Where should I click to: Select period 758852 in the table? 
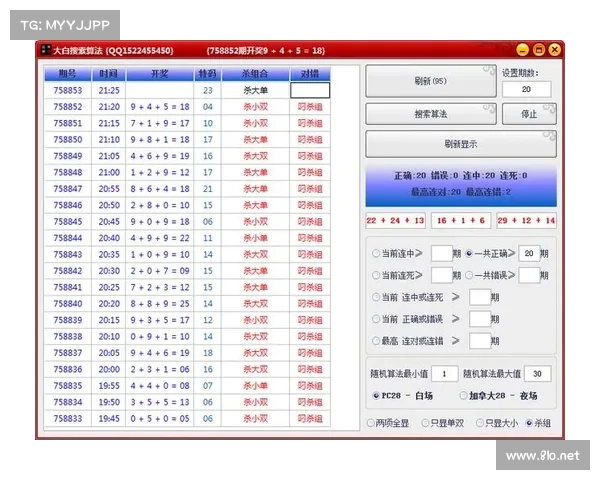pyautogui.click(x=68, y=107)
